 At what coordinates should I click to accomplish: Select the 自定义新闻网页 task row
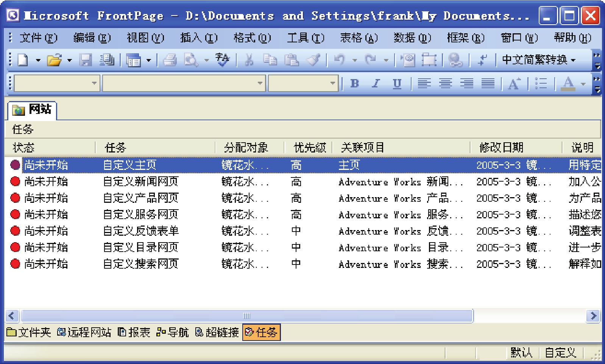303,182
